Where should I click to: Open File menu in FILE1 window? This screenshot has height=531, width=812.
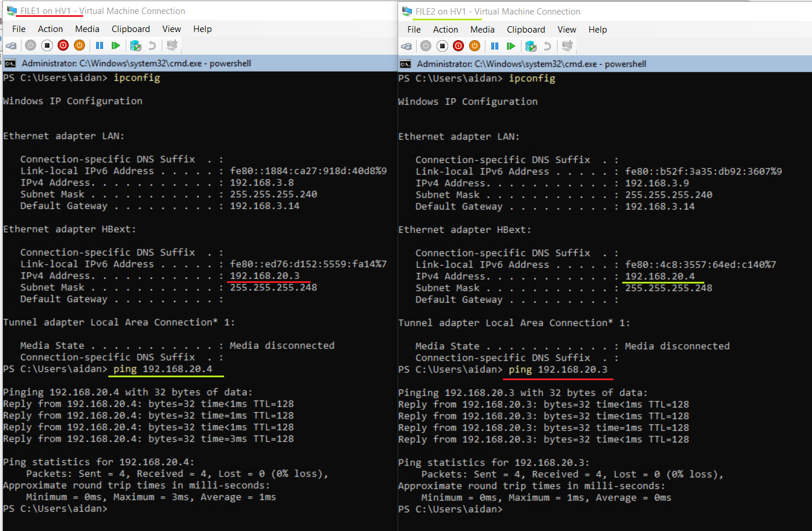(19, 29)
